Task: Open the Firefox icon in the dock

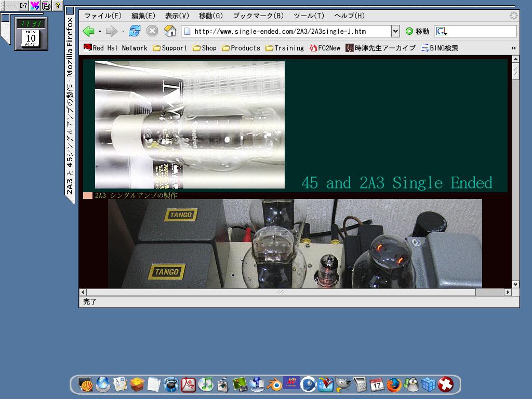Action: pyautogui.click(x=394, y=384)
